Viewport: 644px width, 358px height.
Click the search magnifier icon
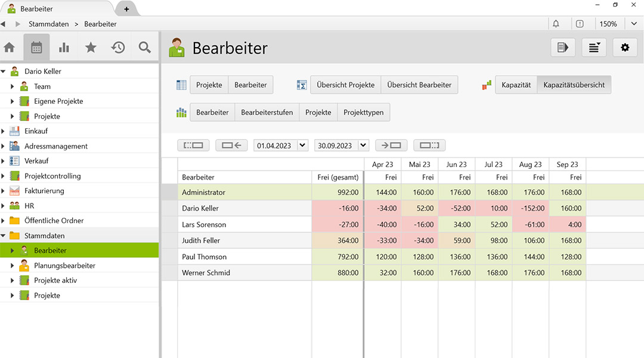click(x=145, y=48)
